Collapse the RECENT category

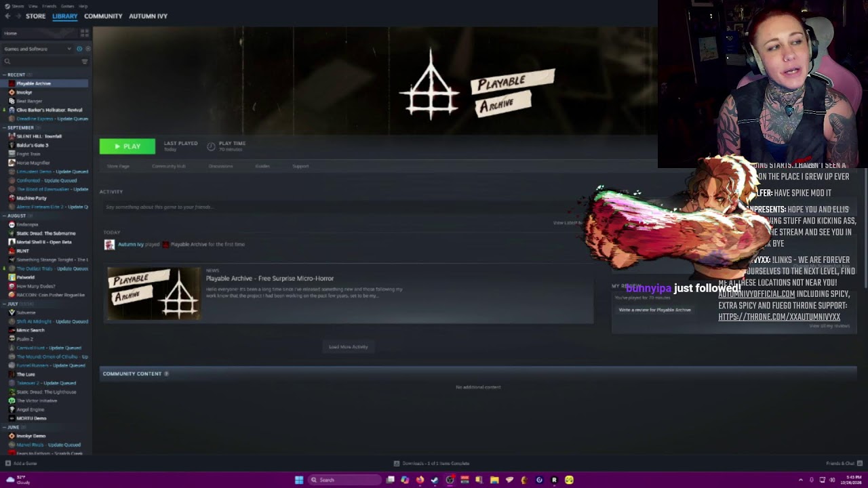tap(4, 75)
